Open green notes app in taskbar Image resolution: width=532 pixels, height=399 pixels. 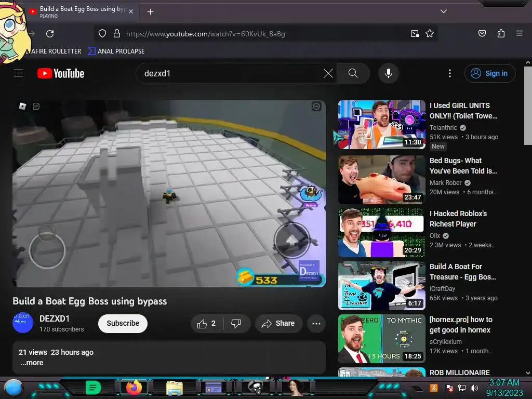point(94,388)
